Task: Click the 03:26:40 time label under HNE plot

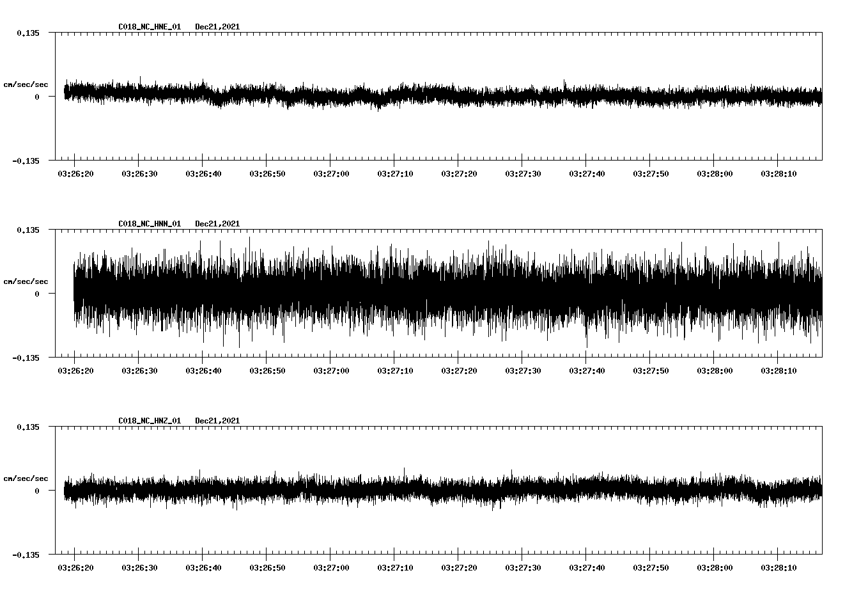Action: coord(203,173)
